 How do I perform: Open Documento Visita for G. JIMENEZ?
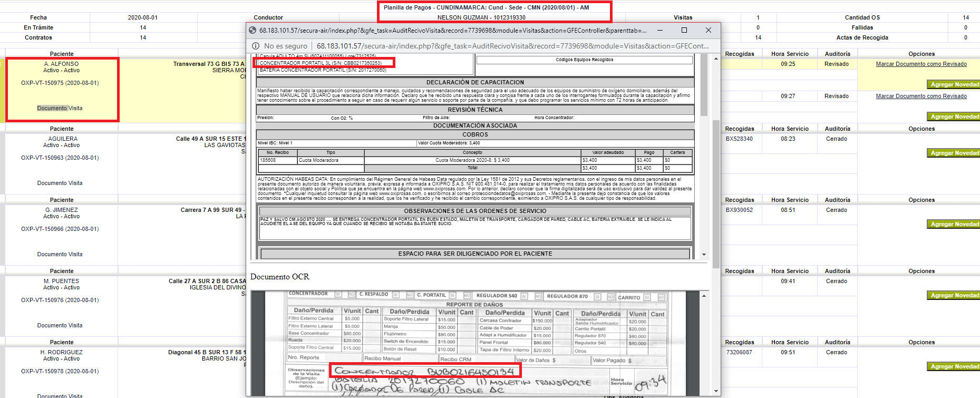pyautogui.click(x=60, y=254)
